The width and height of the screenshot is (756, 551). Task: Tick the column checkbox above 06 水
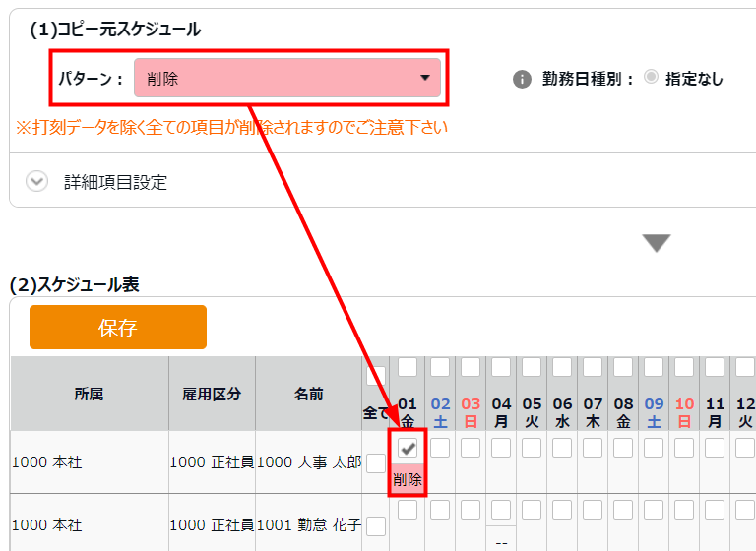tap(562, 367)
